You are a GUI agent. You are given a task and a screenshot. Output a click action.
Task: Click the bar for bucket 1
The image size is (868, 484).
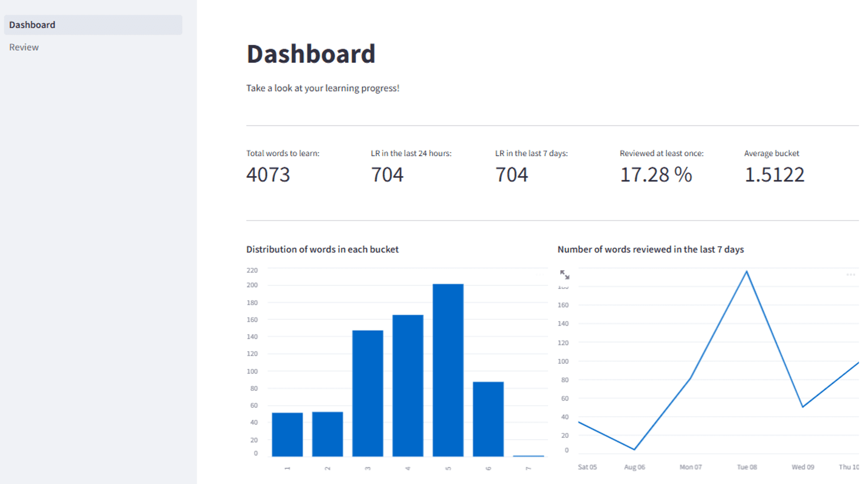point(287,435)
